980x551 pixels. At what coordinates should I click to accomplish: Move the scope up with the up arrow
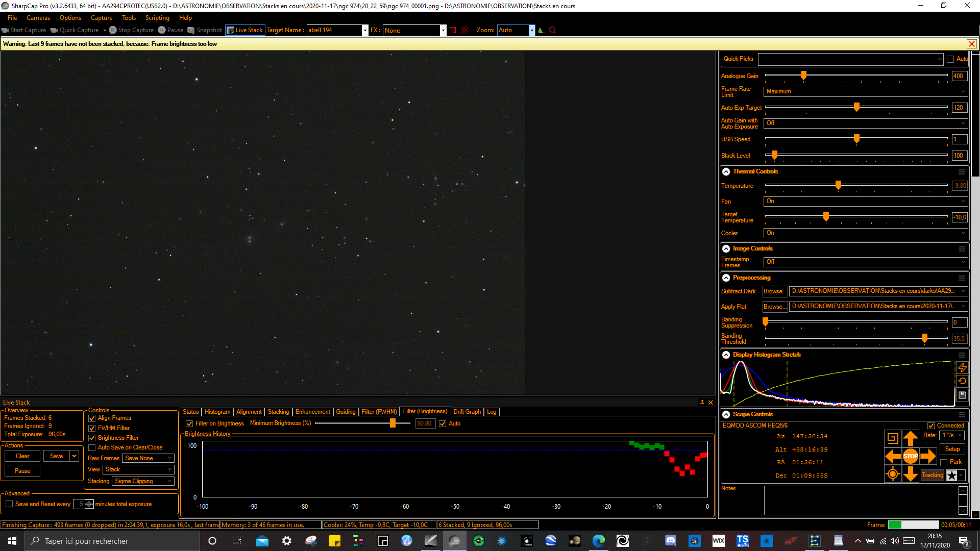point(910,438)
